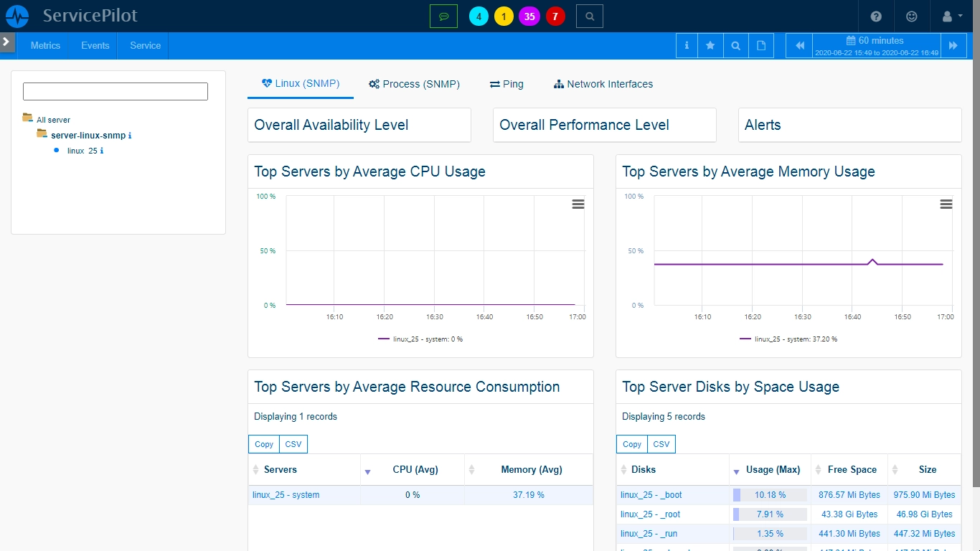980x551 pixels.
Task: Click the 7.91 % usage bar
Action: coord(770,514)
